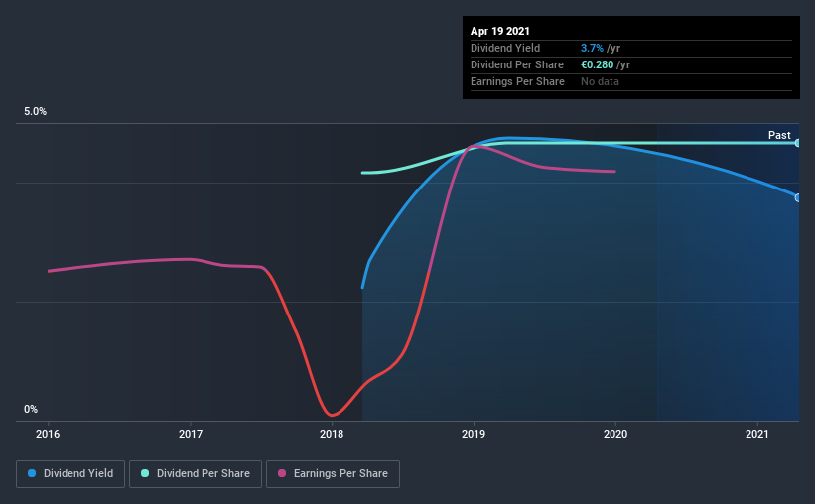Select the 2016 x-axis label
The height and width of the screenshot is (504, 815).
(x=48, y=434)
